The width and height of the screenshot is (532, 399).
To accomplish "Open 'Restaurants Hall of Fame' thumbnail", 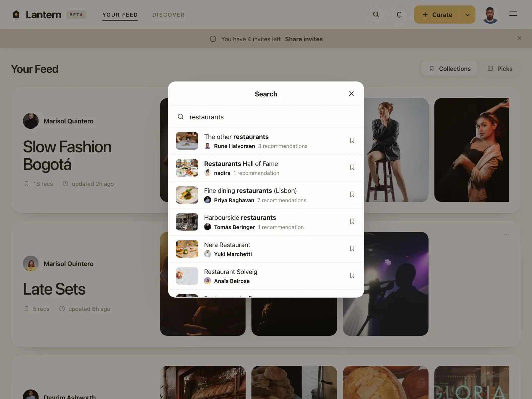I will point(187,168).
